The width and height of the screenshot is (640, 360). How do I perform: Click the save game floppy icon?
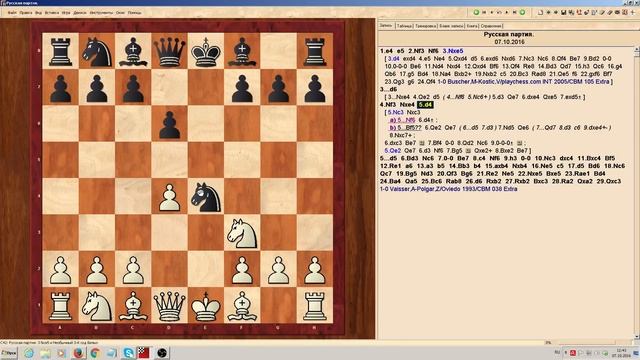(563, 13)
